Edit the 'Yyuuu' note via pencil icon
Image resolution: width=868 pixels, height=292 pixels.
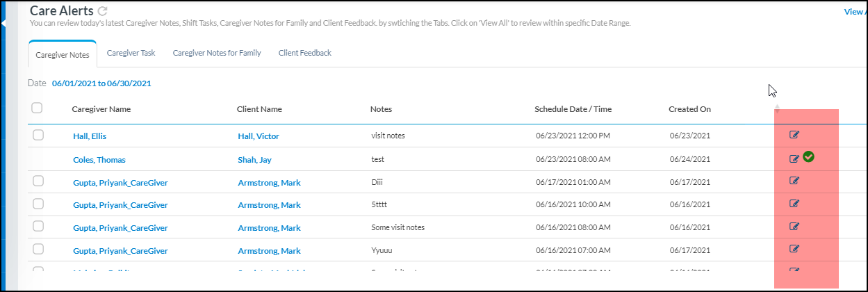tap(794, 249)
